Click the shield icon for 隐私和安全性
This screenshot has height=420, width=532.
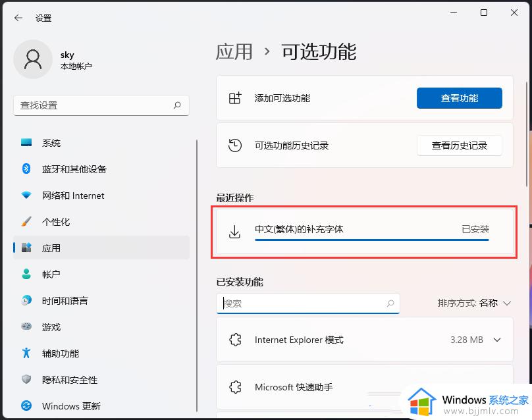[26, 379]
